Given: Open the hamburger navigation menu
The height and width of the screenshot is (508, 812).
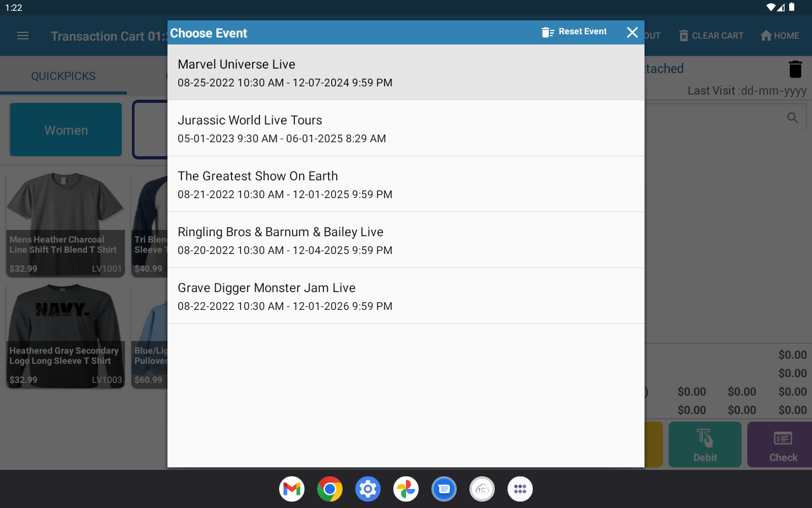Looking at the screenshot, I should tap(23, 36).
